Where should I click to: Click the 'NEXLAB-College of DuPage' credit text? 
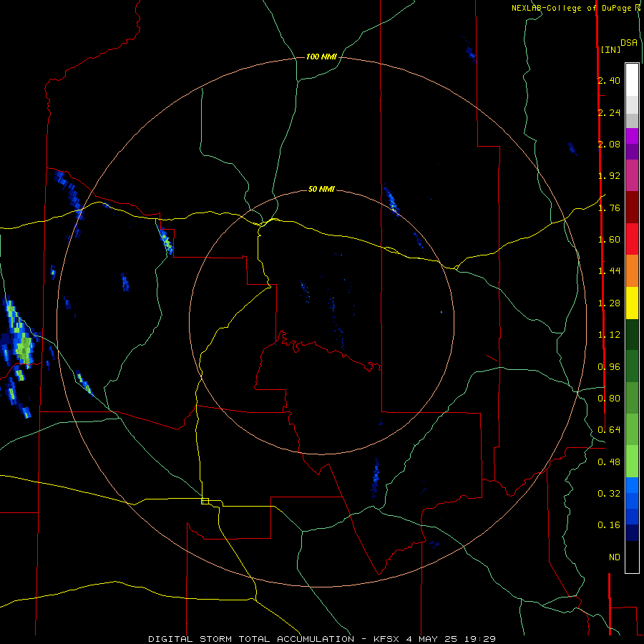click(571, 8)
